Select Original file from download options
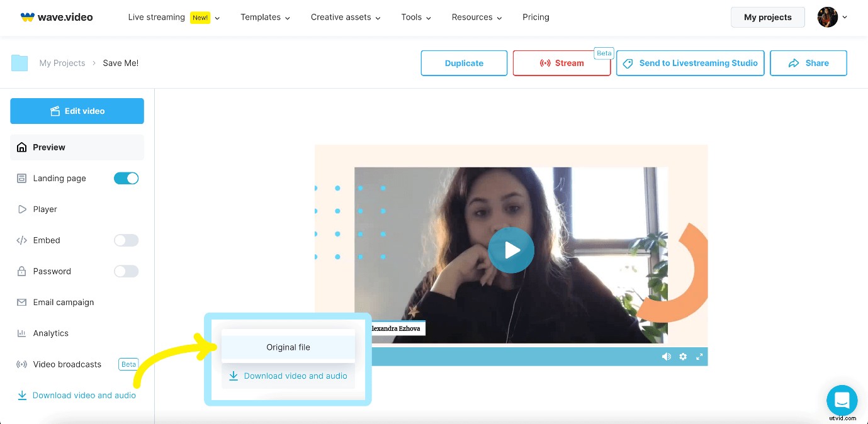Viewport: 868px width, 424px height. pos(288,347)
